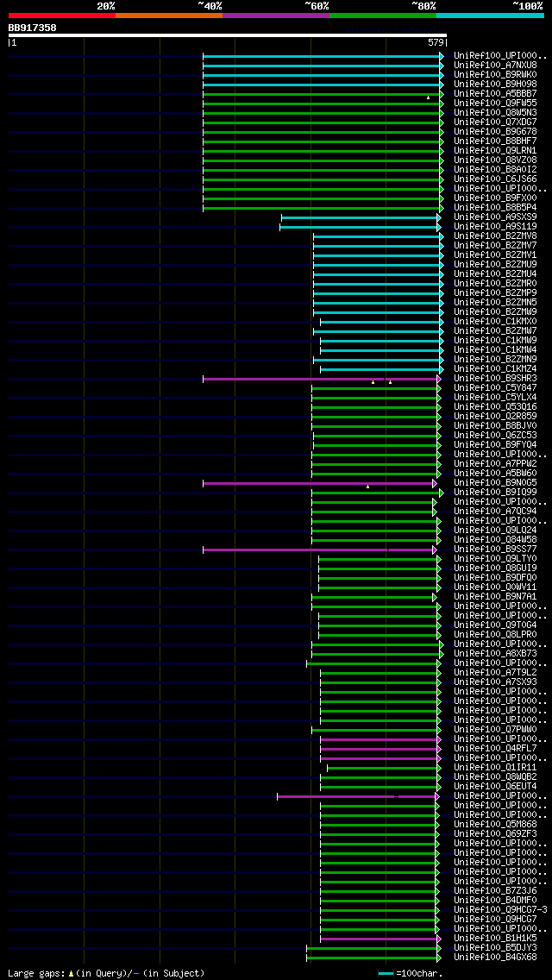The width and height of the screenshot is (552, 980).
Task: Open hit UniRef100_A5BBB7
Action: pyautogui.click(x=495, y=94)
